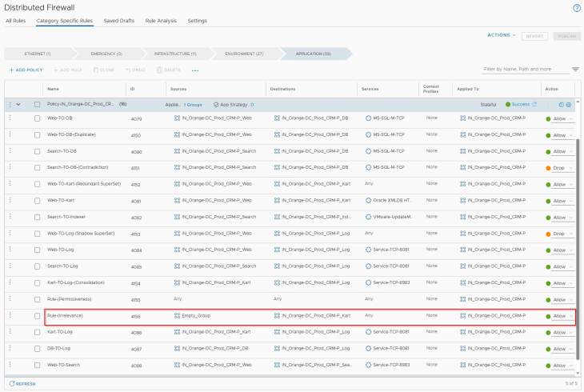Collapse the Policy-IN_Orange-DC_Prod policy section

[x=18, y=105]
